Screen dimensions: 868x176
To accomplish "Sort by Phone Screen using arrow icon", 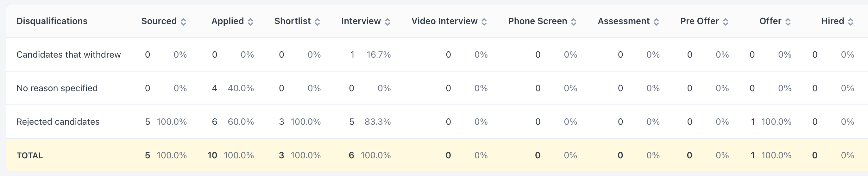I will [574, 22].
